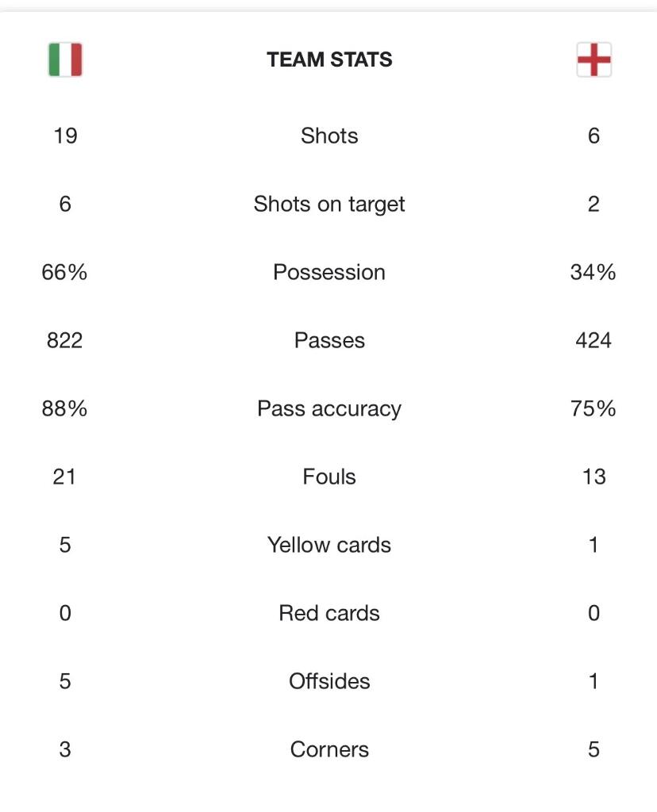Click Italy's 822 passes value
The height and width of the screenshot is (812, 657).
point(65,340)
